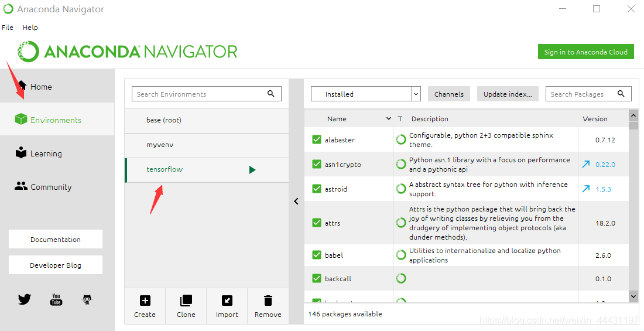Click the T type column header
This screenshot has height=331, width=644.
pyautogui.click(x=400, y=119)
